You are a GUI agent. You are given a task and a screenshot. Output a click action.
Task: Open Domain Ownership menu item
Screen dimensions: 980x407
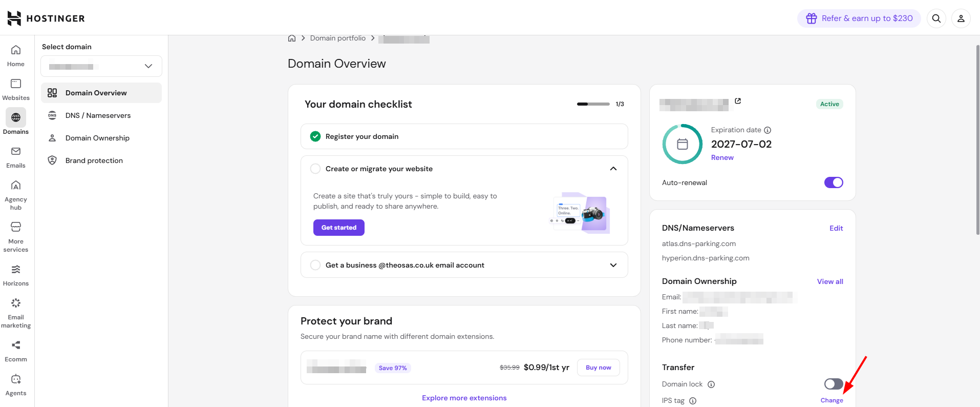101,138
